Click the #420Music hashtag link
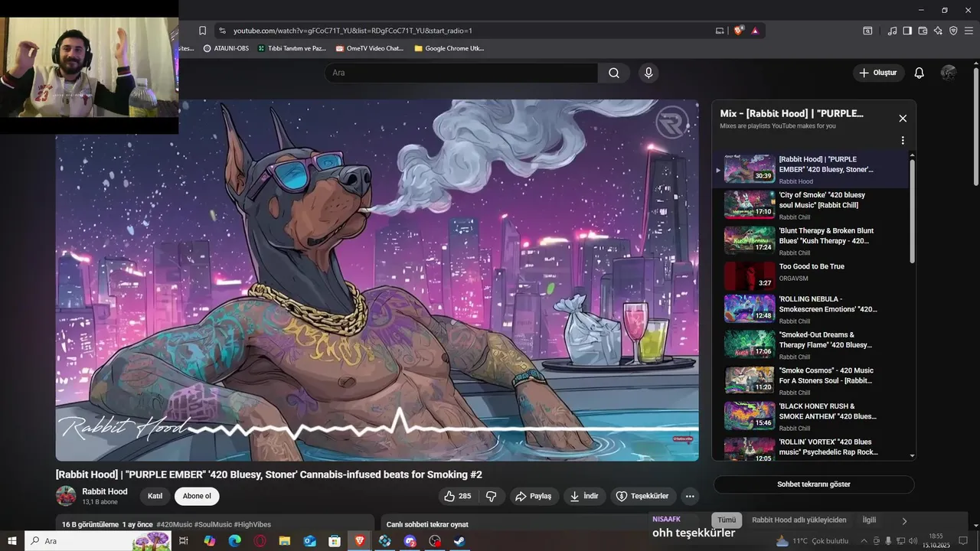 click(175, 524)
